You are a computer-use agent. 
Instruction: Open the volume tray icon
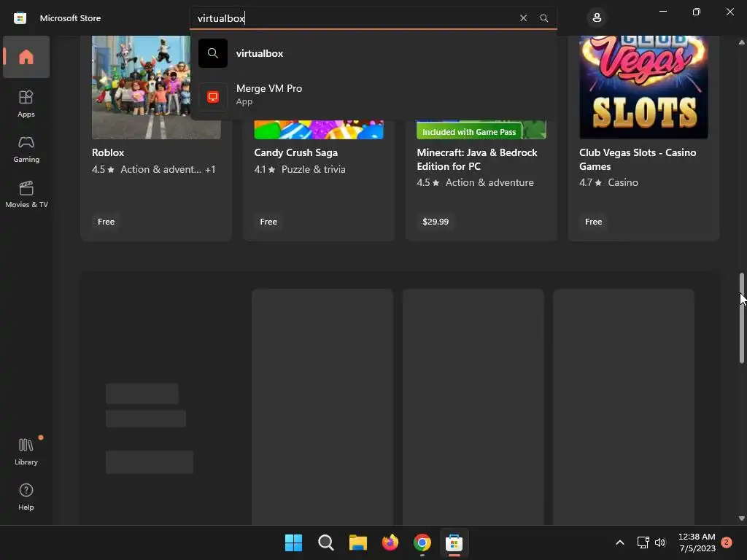[x=660, y=542]
